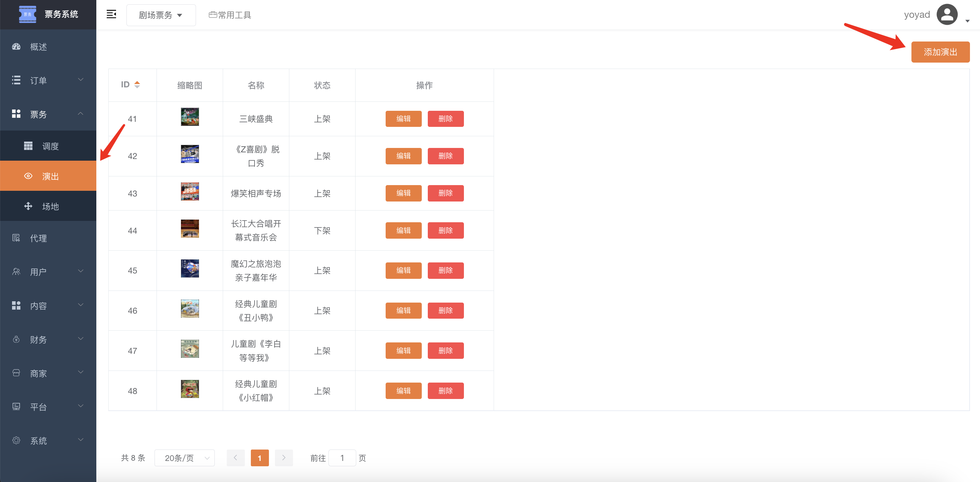Open thumbnail of 儿童剧《李白等等我》
The image size is (980, 482).
click(190, 349)
